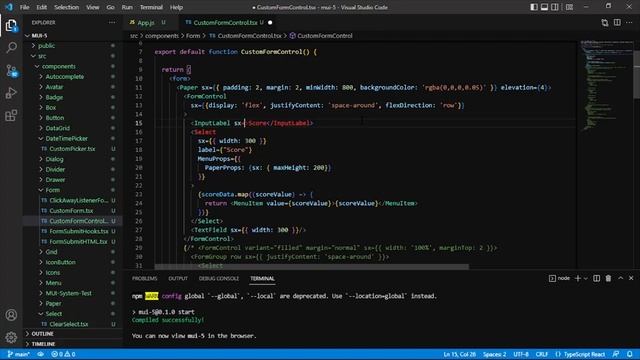640x360 pixels.
Task: Click the eye icon in status bar
Action: [40, 354]
